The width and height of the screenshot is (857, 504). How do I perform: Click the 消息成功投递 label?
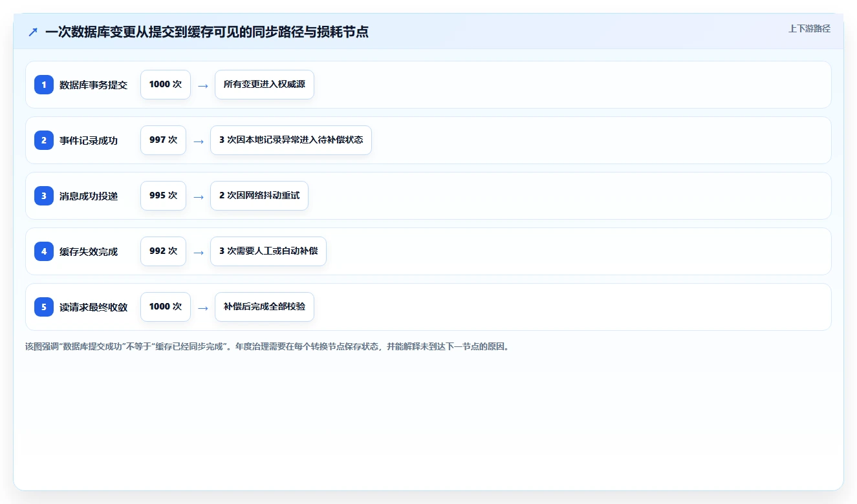[89, 196]
